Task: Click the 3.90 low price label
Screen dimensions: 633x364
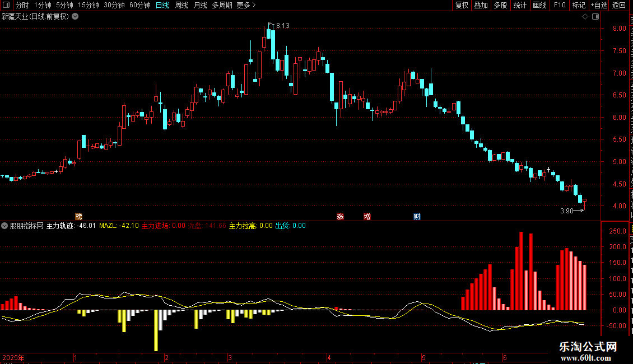Action: (567, 211)
